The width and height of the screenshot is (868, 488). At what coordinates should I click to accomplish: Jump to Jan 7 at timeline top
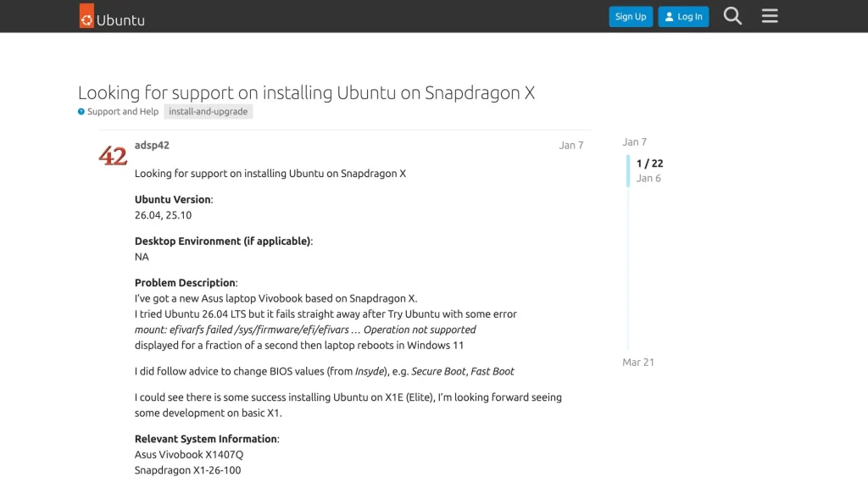634,142
